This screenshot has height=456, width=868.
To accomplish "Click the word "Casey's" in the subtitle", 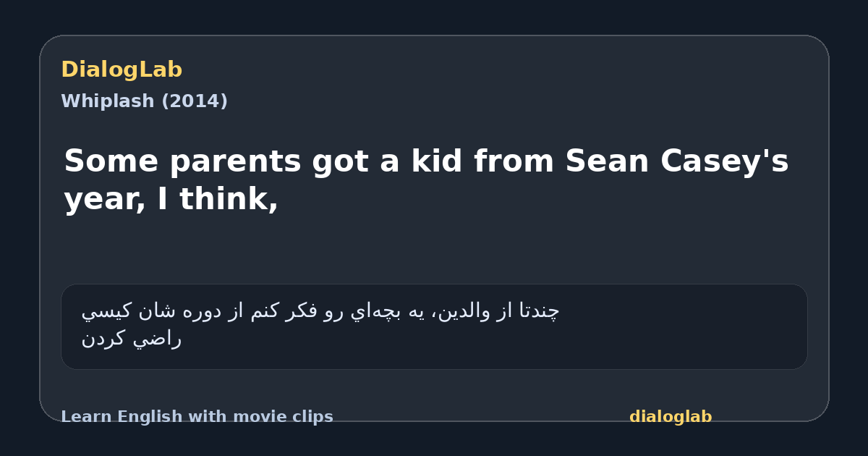I will click(x=725, y=163).
